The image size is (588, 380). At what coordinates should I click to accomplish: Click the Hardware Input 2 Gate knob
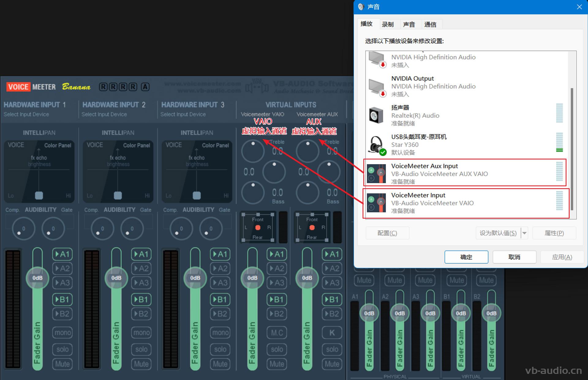pos(132,228)
